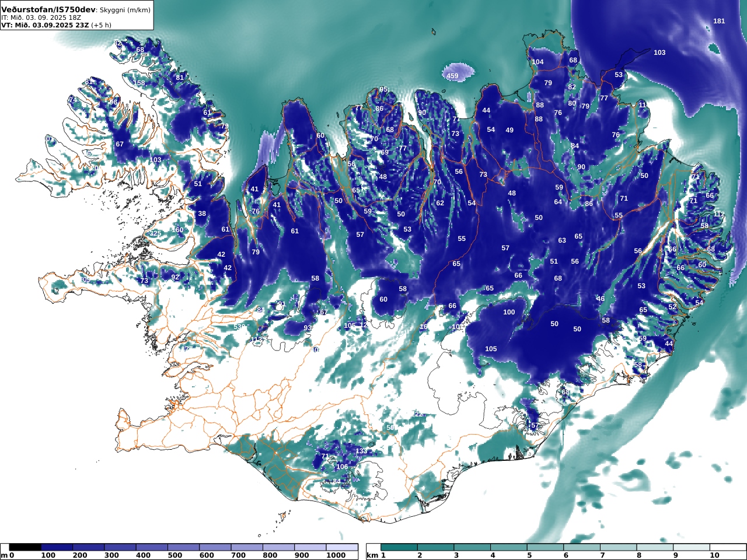Click the 106 value in the south
The width and height of the screenshot is (747, 560).
[342, 467]
